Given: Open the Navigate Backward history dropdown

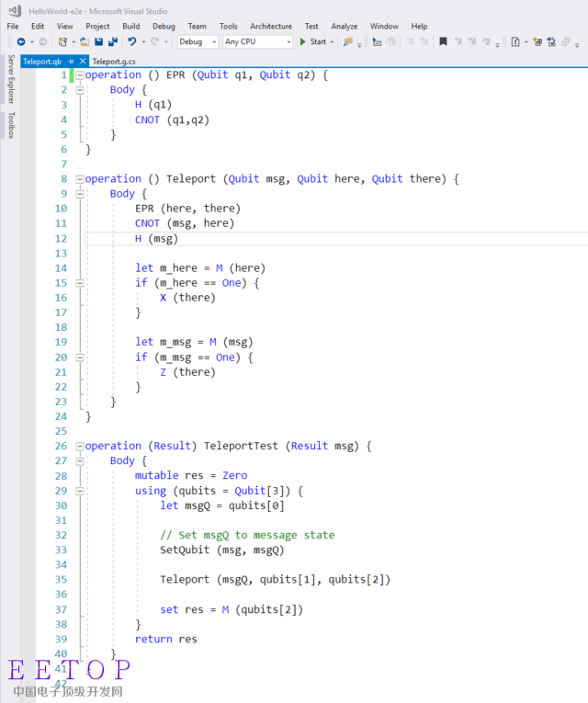Looking at the screenshot, I should (32, 42).
